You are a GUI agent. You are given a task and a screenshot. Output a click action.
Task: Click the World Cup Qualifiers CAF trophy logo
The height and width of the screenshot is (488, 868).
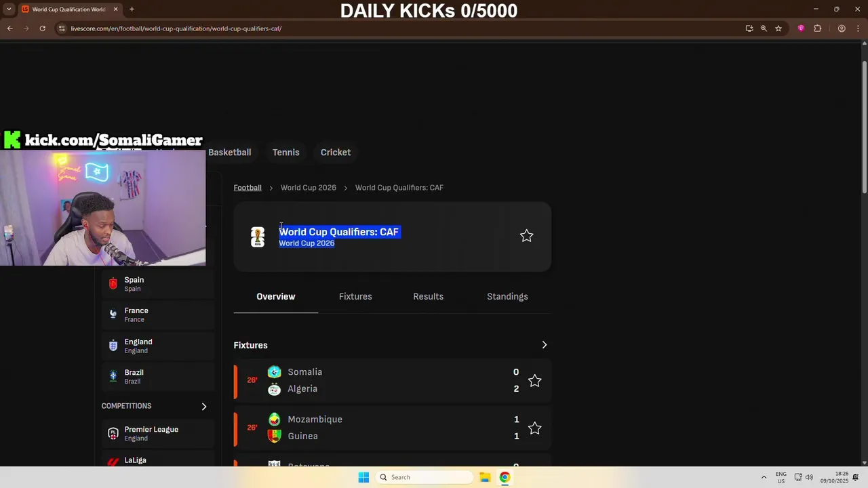click(258, 237)
